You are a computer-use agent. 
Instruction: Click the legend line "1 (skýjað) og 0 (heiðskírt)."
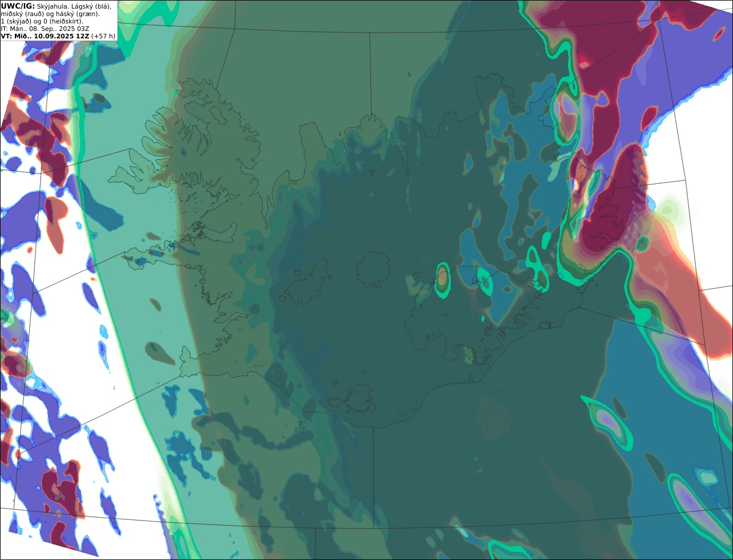click(42, 22)
